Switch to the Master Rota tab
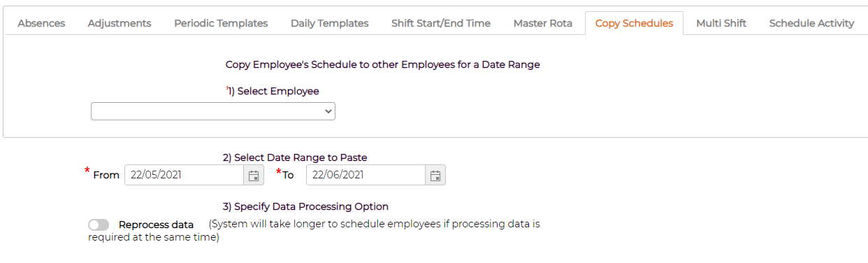Screen dimensions: 868x263 tap(543, 23)
